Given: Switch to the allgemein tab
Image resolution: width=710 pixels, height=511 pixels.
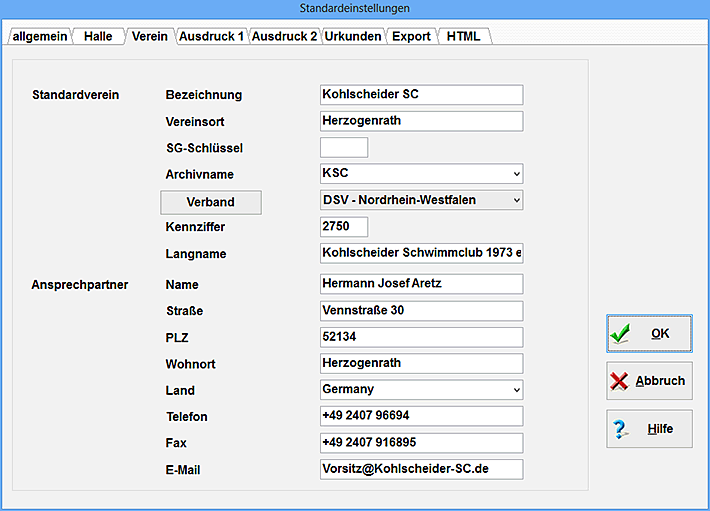Looking at the screenshot, I should (x=39, y=36).
